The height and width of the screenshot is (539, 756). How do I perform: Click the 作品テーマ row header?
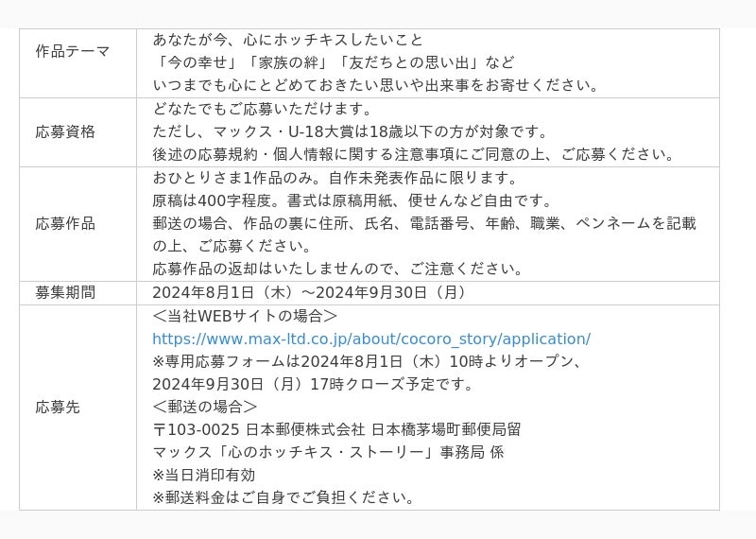point(73,51)
